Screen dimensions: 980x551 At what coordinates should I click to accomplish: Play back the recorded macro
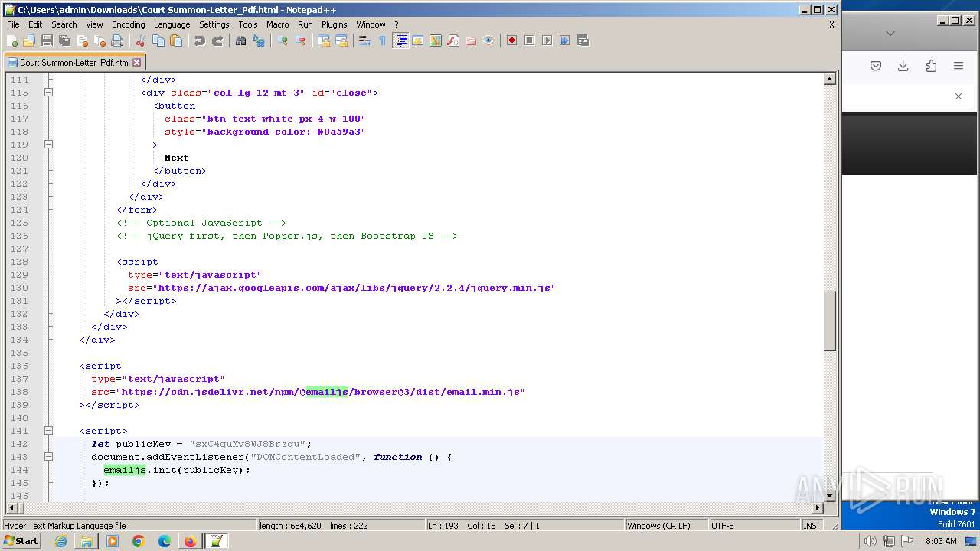click(547, 41)
